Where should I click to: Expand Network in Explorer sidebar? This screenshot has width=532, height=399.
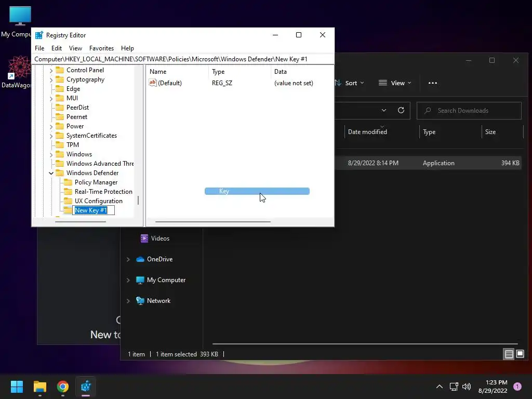click(x=128, y=301)
